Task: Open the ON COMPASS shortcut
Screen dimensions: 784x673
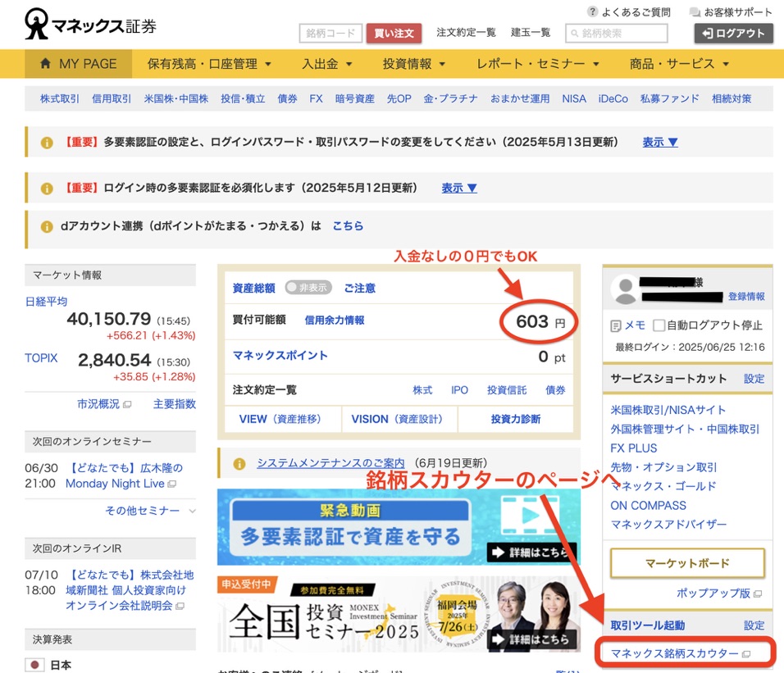Action: [x=649, y=506]
